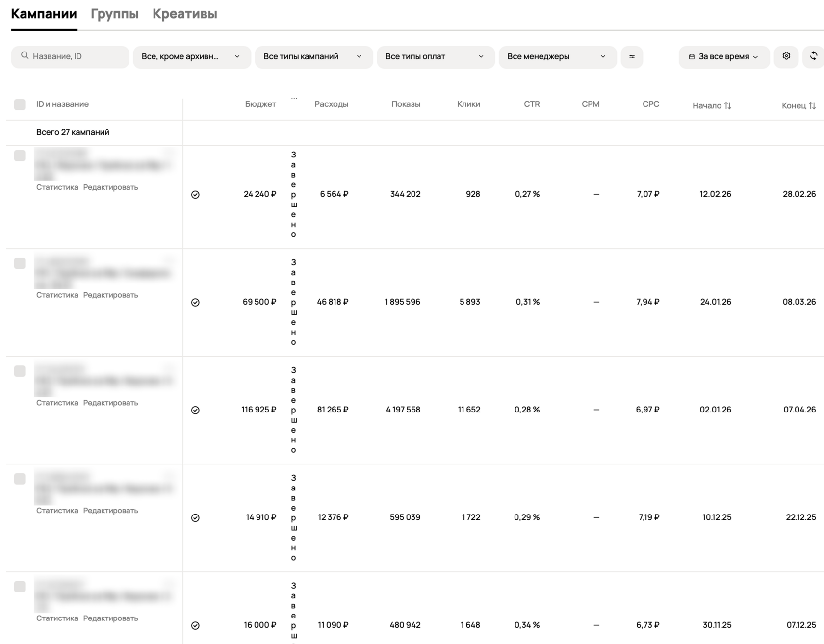Sort by Начало column arrows
Screen dimensions: 824x644
(x=728, y=105)
